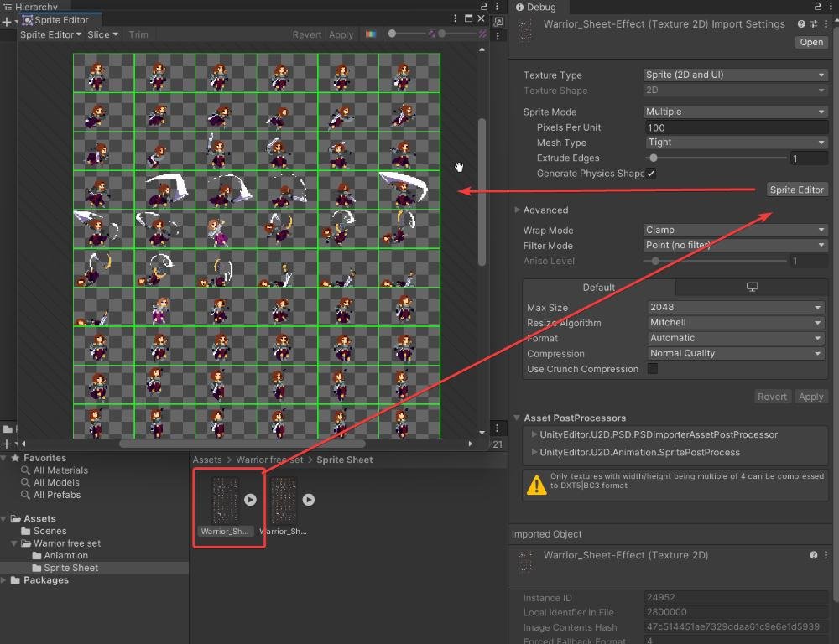Open the Import Settings header kebab menu
Screen dimensions: 839x644
click(x=826, y=24)
